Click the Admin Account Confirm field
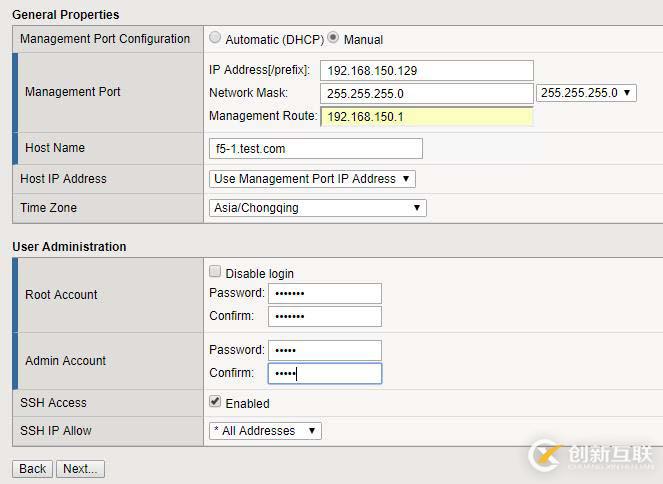 pyautogui.click(x=325, y=373)
